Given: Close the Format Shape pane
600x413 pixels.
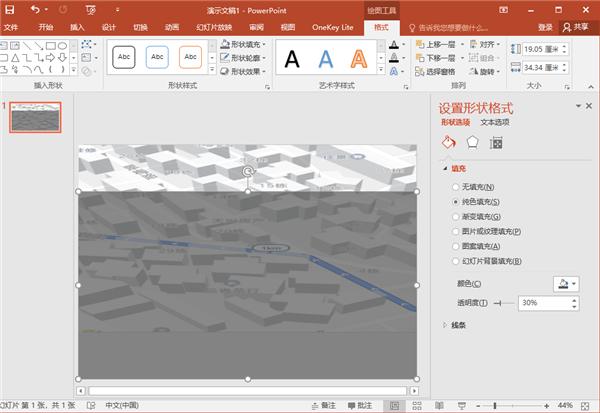Looking at the screenshot, I should (589, 106).
